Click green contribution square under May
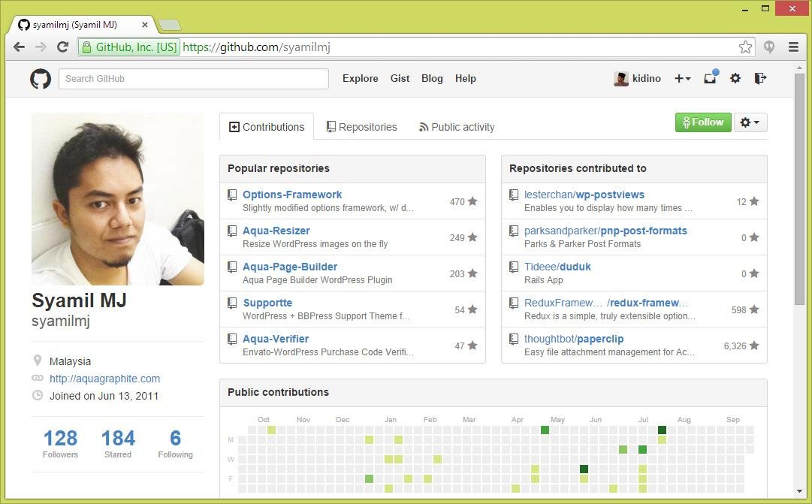 [x=545, y=430]
